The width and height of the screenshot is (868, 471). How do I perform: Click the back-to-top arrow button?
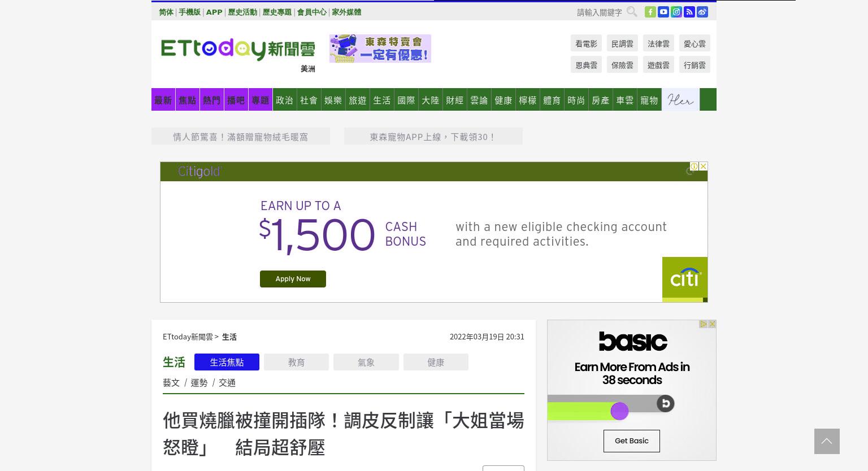coord(827,441)
